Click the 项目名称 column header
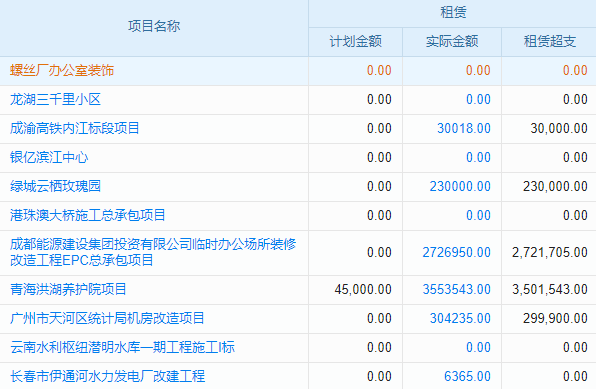Screen dimensions: 596x389 coord(154,26)
